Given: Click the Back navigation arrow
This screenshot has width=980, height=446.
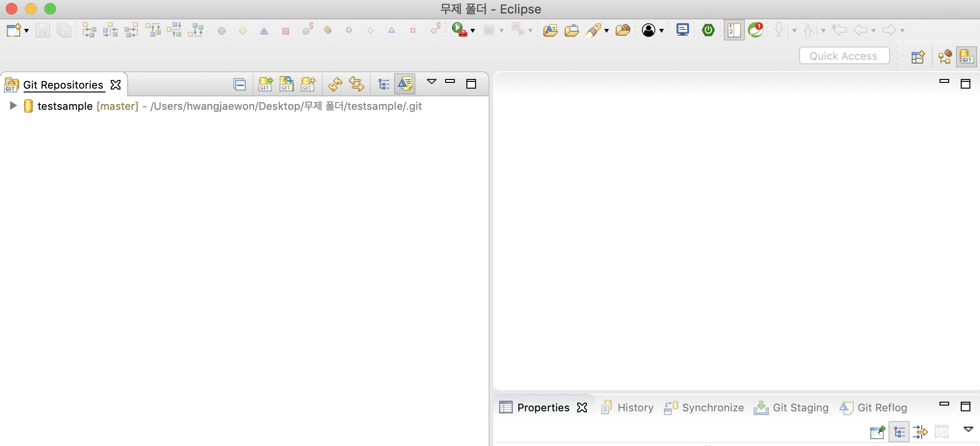Looking at the screenshot, I should coord(860,30).
